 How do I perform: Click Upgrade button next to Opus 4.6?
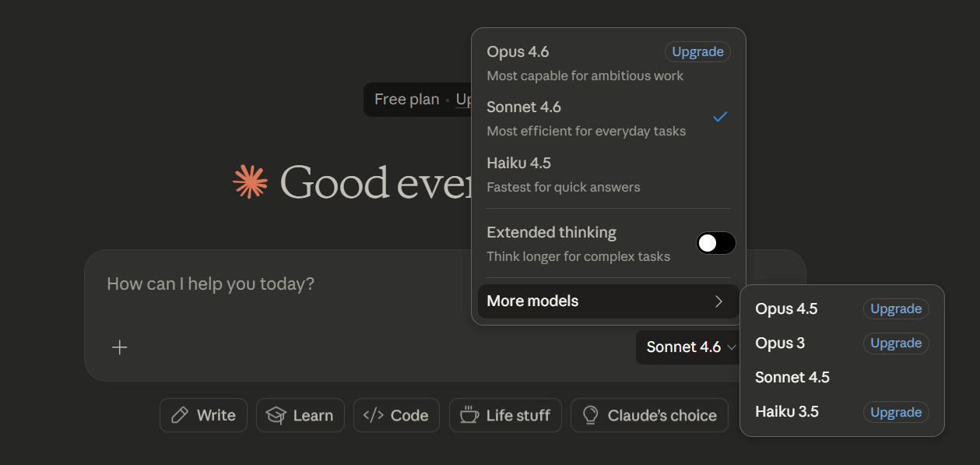697,52
